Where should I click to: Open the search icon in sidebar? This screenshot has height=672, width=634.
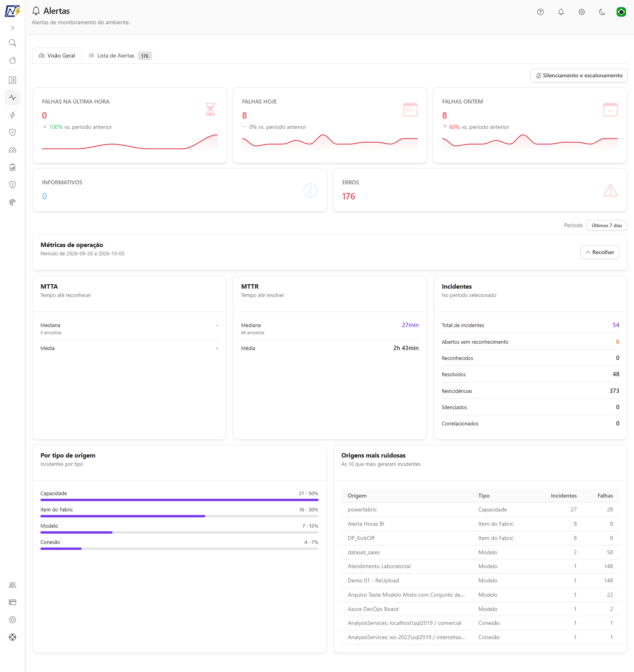coord(12,43)
